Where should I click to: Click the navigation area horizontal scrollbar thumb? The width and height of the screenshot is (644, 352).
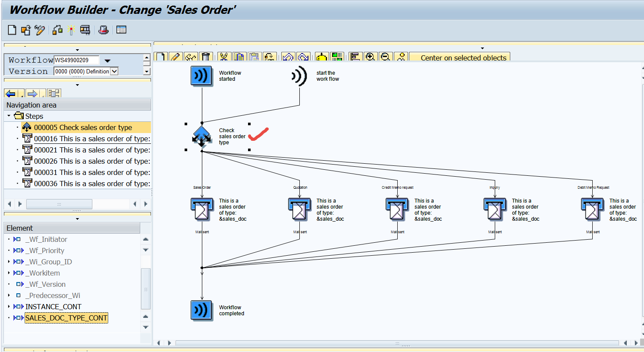(59, 204)
